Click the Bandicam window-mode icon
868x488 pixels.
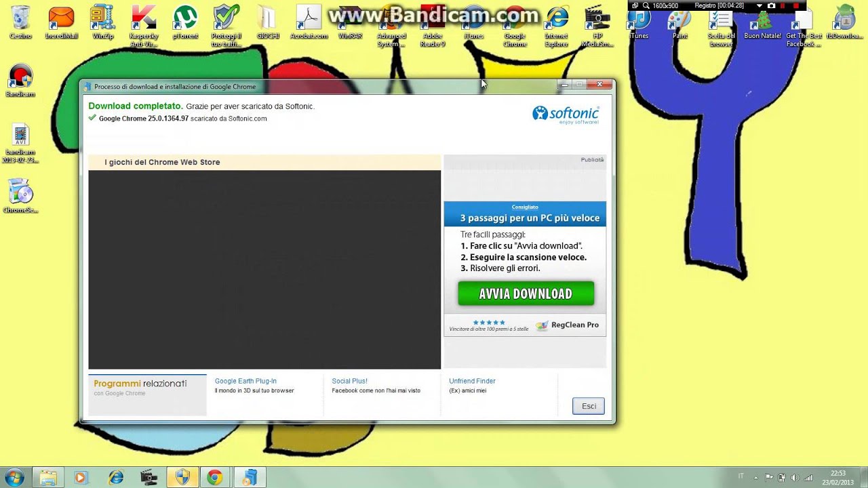[x=635, y=5]
